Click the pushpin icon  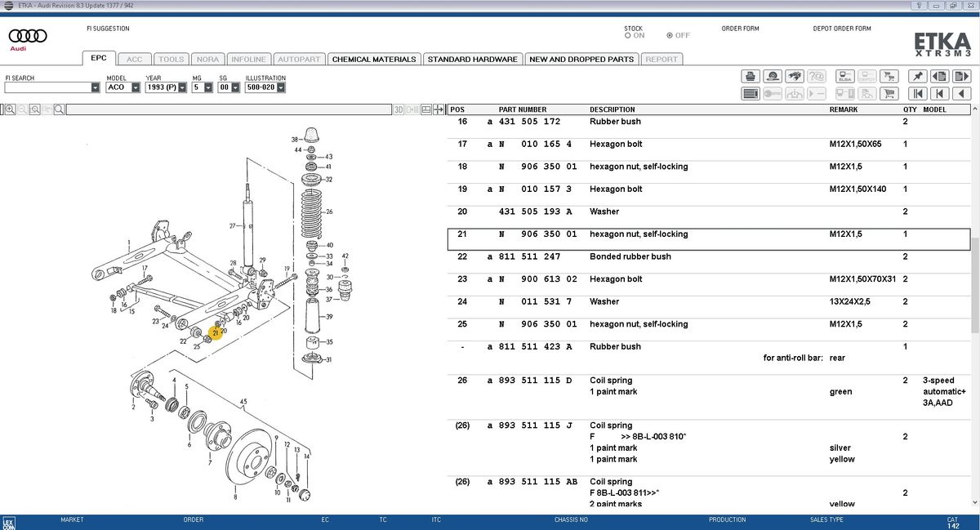click(x=918, y=76)
